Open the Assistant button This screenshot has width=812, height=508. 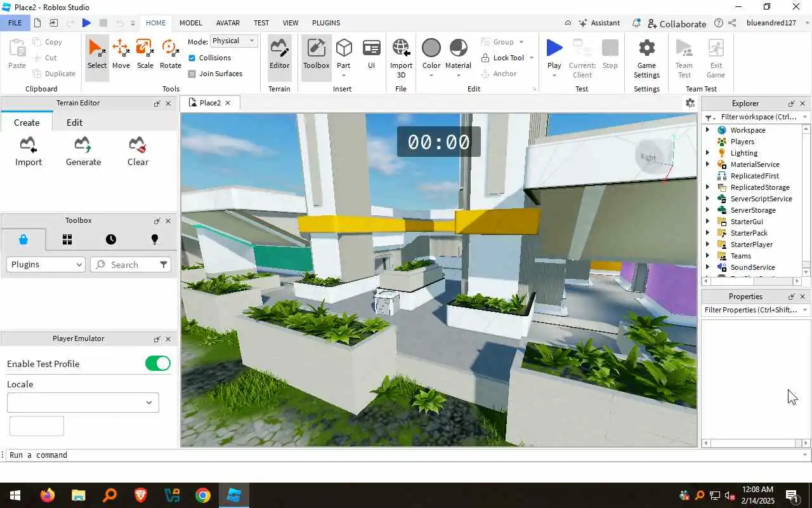coord(599,23)
